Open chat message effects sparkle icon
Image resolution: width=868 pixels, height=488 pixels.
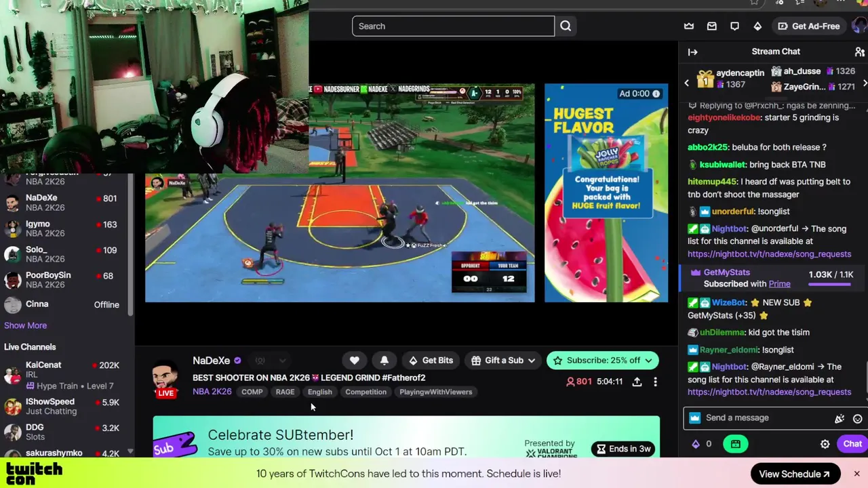tap(840, 418)
